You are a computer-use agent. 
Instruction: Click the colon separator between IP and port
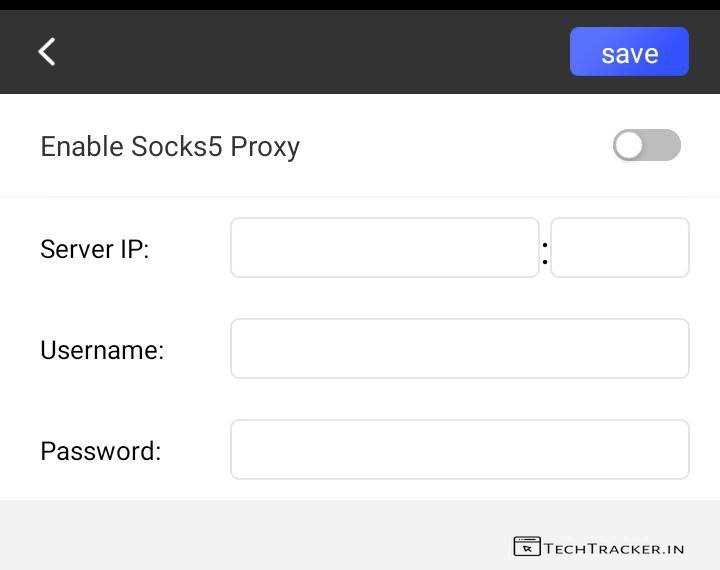(545, 252)
